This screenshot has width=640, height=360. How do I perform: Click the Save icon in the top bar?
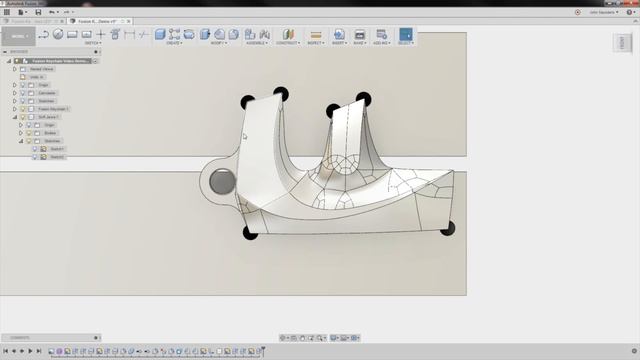point(38,12)
